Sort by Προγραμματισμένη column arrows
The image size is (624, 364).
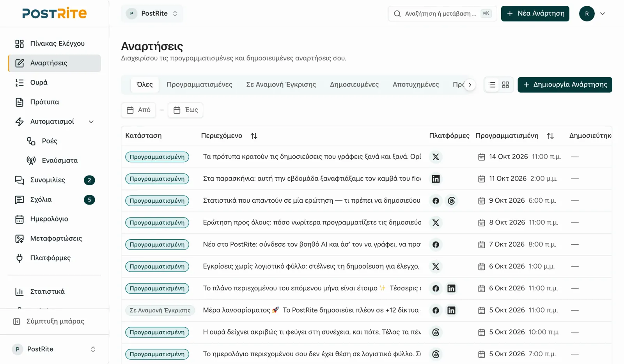coord(550,136)
